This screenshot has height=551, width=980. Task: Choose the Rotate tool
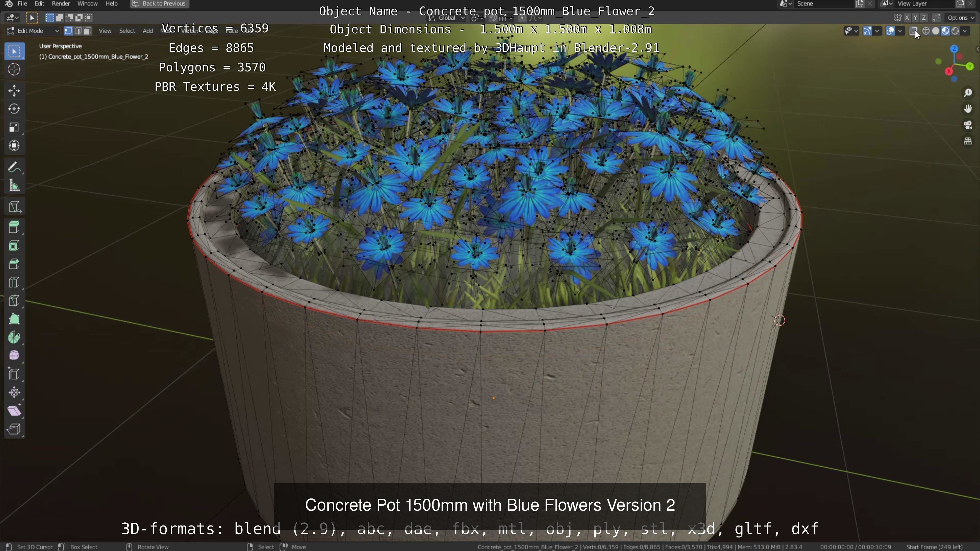click(15, 109)
